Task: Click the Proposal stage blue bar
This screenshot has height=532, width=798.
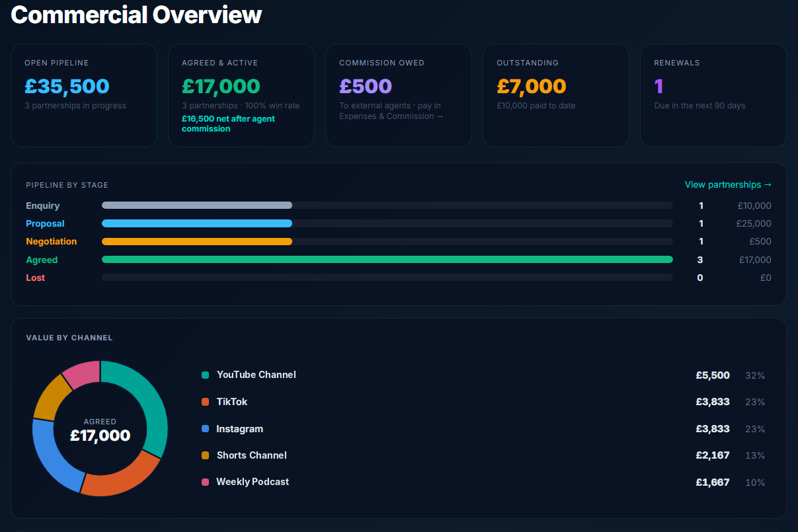Action: click(x=197, y=223)
